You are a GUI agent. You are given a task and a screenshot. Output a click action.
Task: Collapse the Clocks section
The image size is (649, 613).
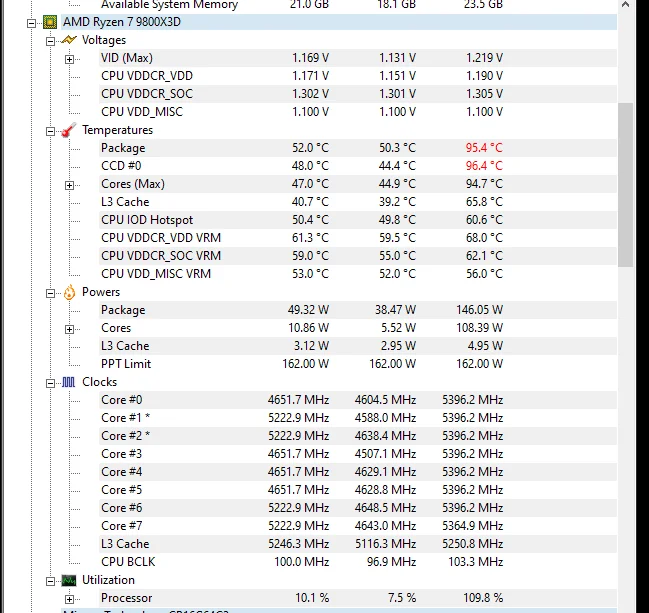tap(50, 383)
